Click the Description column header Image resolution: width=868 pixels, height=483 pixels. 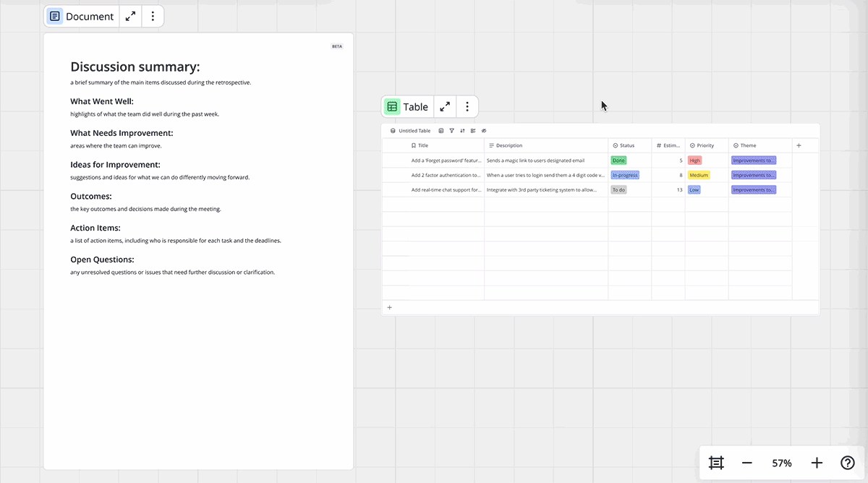click(x=545, y=145)
